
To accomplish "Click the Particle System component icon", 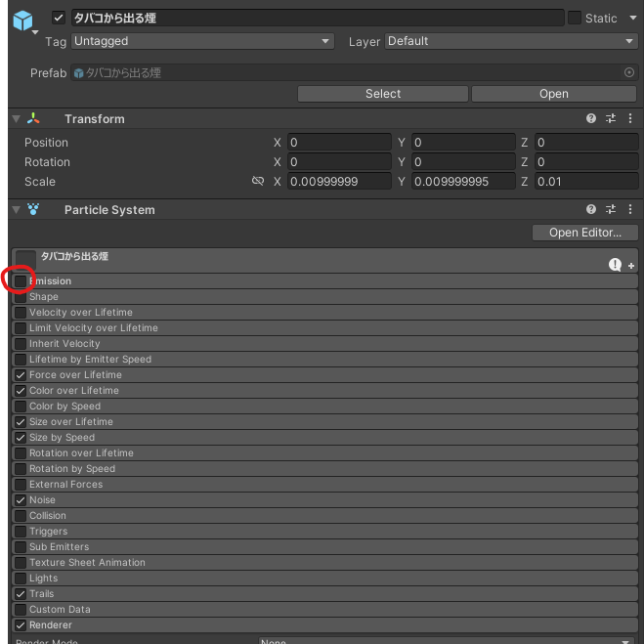I will [x=33, y=209].
